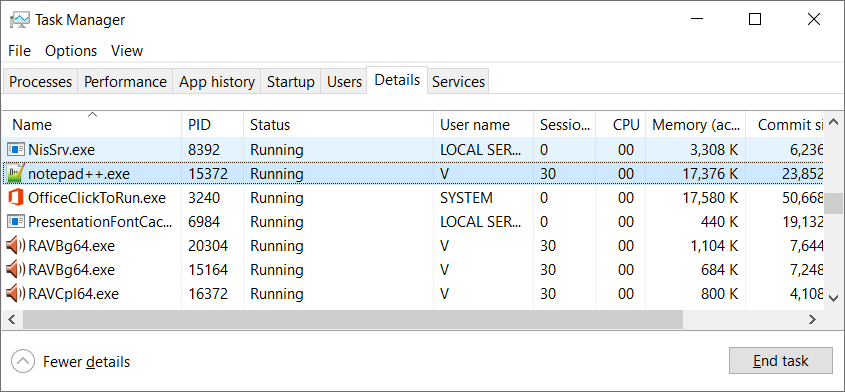Select the NisSrv.exe process name
The image size is (845, 392).
(61, 149)
